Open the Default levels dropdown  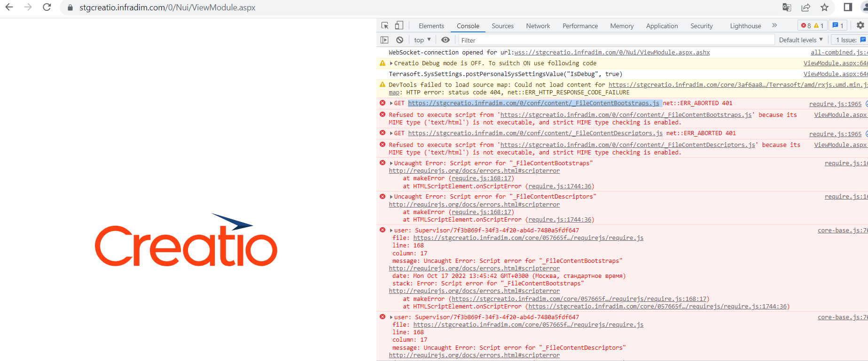tap(801, 40)
